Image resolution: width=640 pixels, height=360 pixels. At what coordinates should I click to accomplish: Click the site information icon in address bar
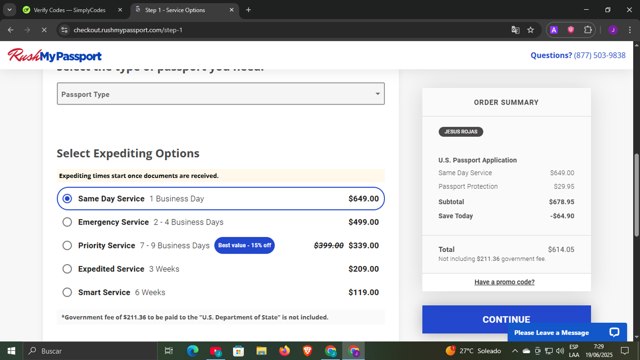pyautogui.click(x=64, y=30)
